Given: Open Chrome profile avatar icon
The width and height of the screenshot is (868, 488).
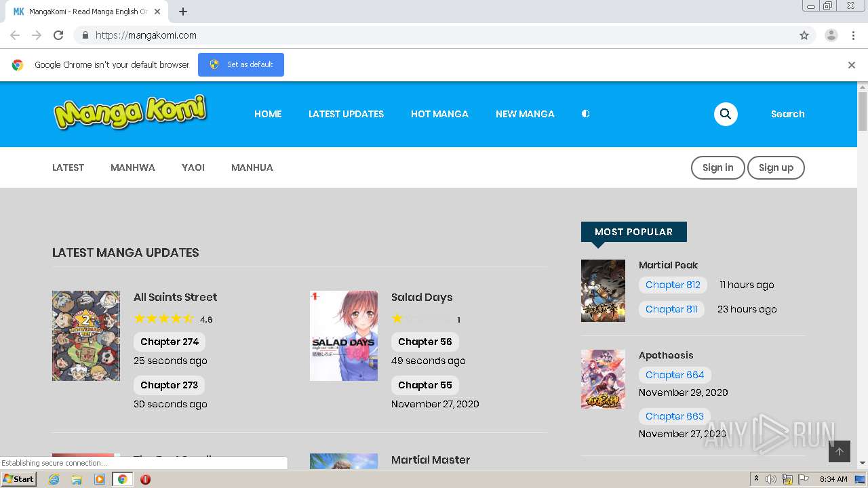Looking at the screenshot, I should tap(831, 35).
